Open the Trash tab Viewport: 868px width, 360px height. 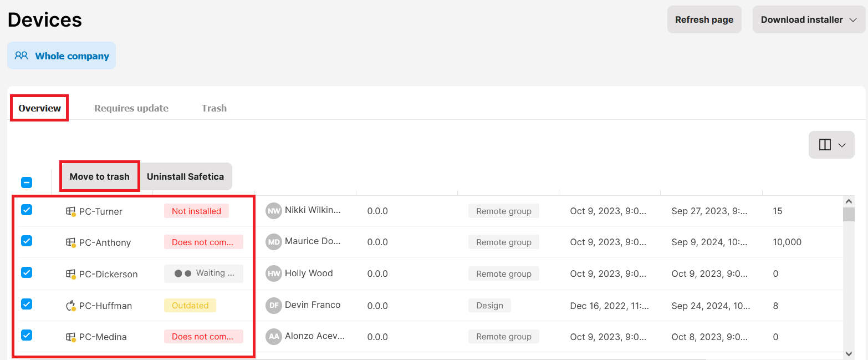pyautogui.click(x=214, y=108)
